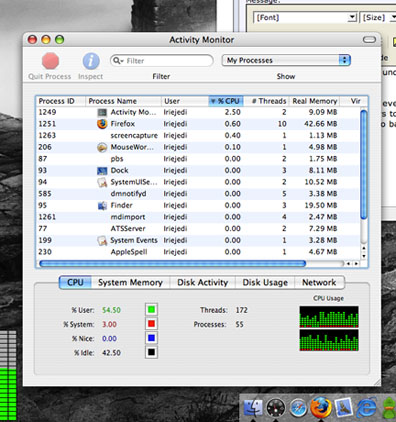Open the Disk Usage tab
The height and width of the screenshot is (422, 396).
(x=265, y=283)
